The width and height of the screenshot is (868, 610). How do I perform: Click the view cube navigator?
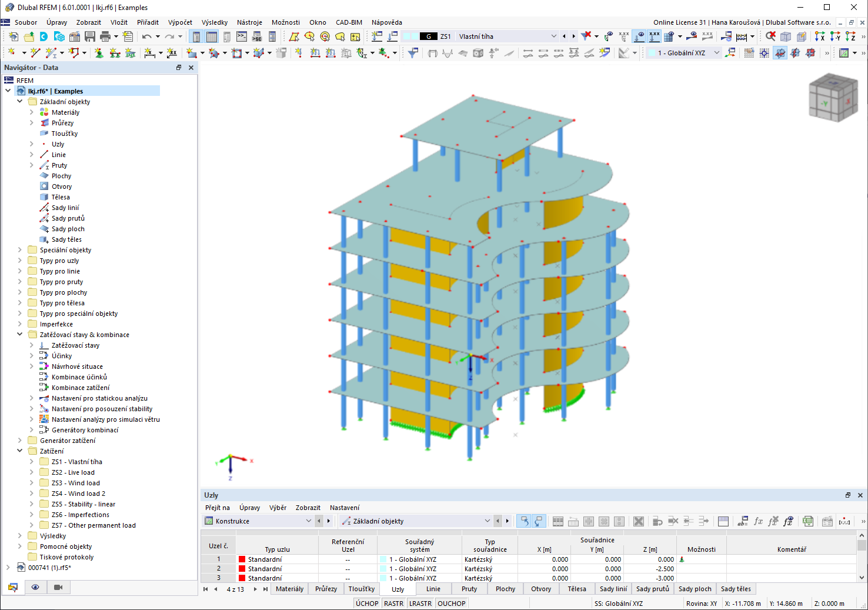point(832,98)
